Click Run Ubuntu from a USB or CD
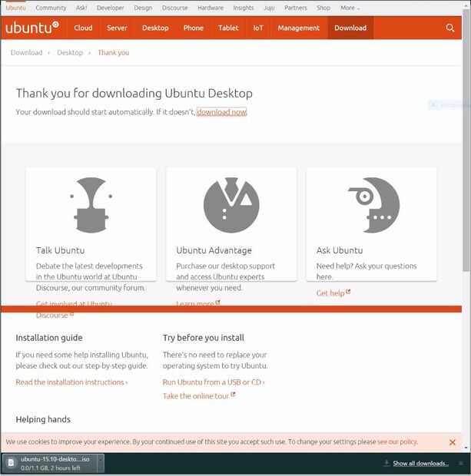 (x=214, y=382)
